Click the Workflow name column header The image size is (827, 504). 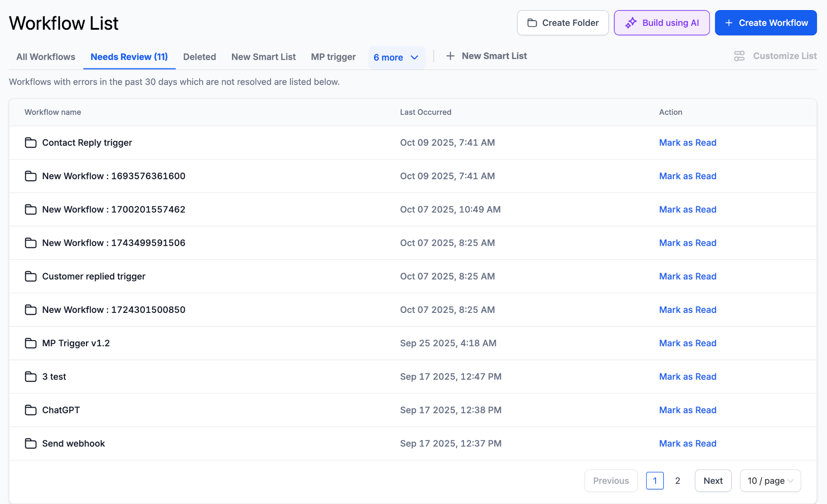53,112
